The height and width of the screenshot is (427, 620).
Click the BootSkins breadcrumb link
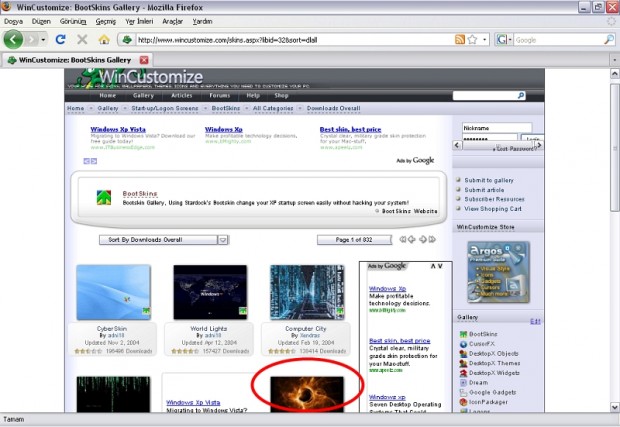[226, 108]
